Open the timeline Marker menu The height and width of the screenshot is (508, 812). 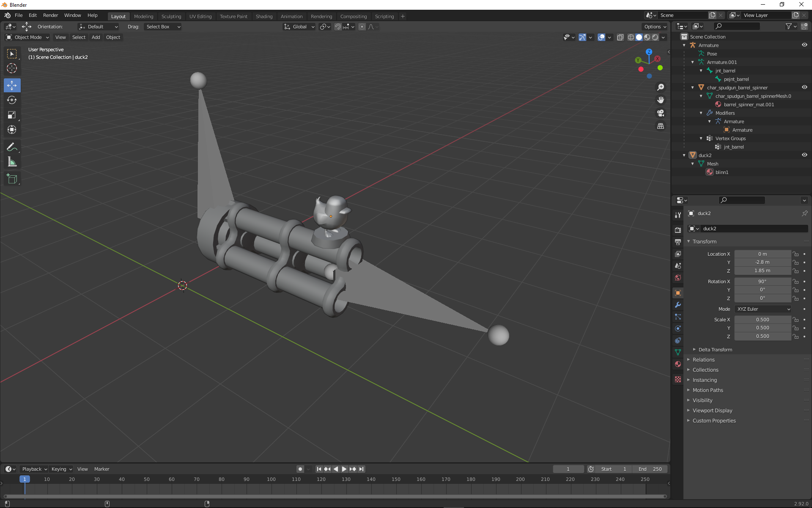101,469
